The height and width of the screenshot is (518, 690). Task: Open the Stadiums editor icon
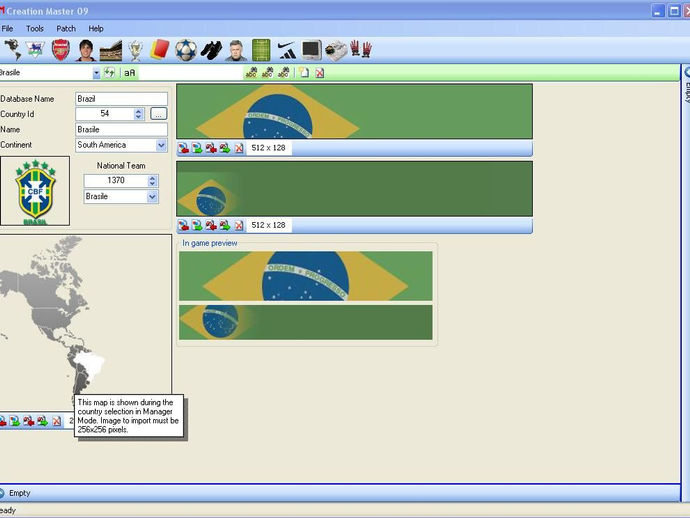[x=110, y=50]
